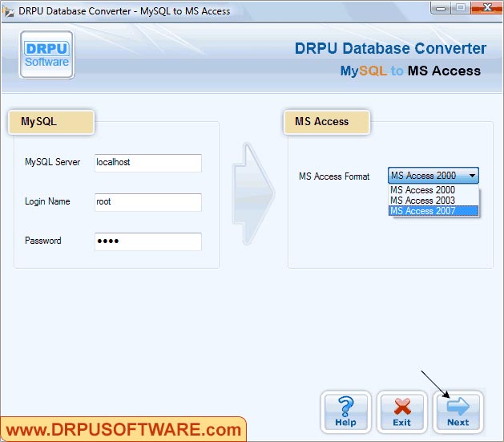Open the www.DRPUSOFTWARE.com link
This screenshot has width=504, height=442.
click(x=123, y=429)
